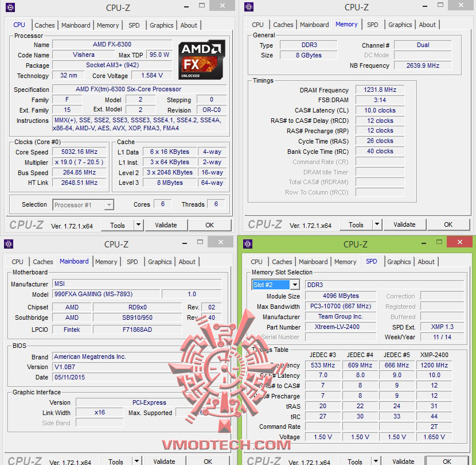Screen dimensions: 476x465
Task: Open Tools dropdown arrow in the SPD window
Action: click(376, 461)
